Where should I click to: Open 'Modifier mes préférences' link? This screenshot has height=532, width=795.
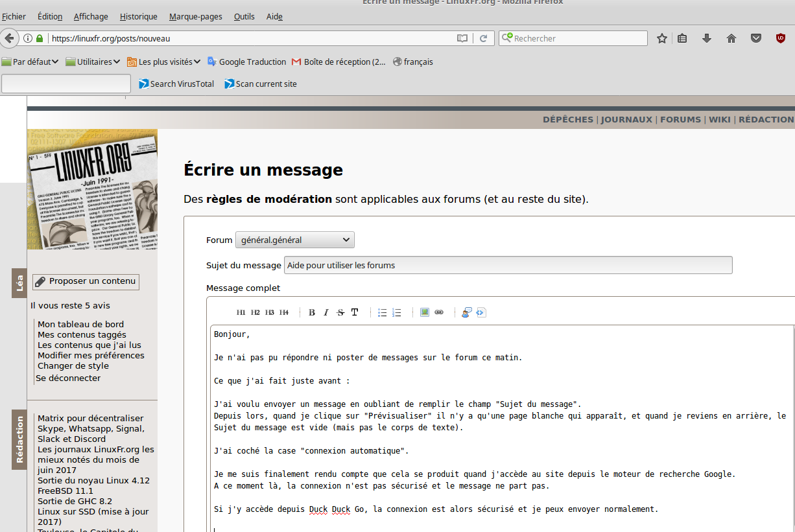[91, 355]
